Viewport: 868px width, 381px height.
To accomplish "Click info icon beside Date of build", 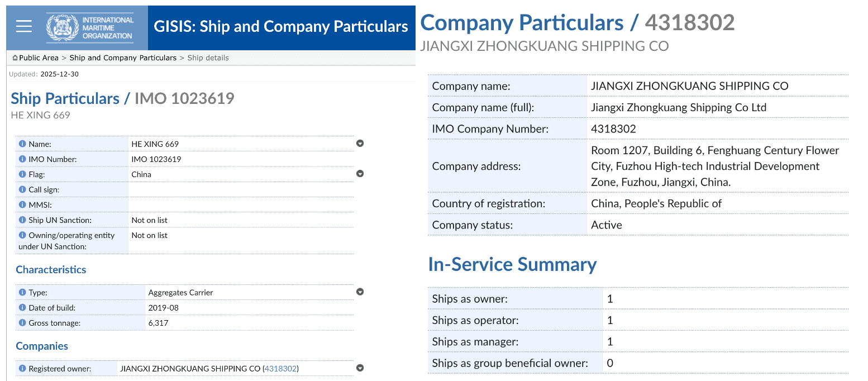I will 23,307.
